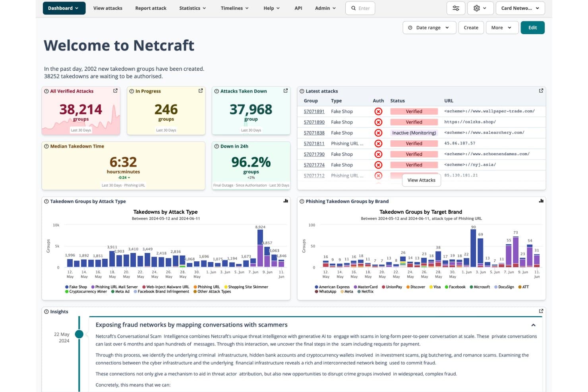Click the search magnifier icon
588x392 pixels.
(x=353, y=8)
